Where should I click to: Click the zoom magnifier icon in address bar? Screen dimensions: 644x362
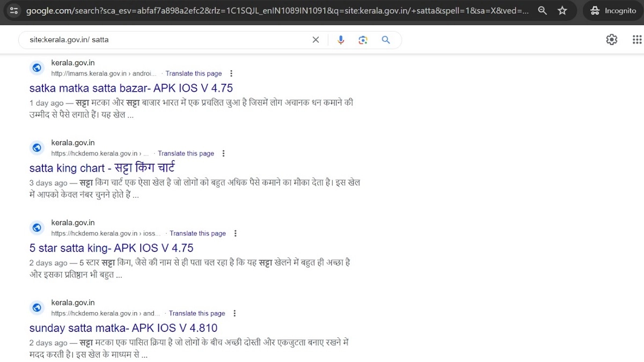[543, 11]
